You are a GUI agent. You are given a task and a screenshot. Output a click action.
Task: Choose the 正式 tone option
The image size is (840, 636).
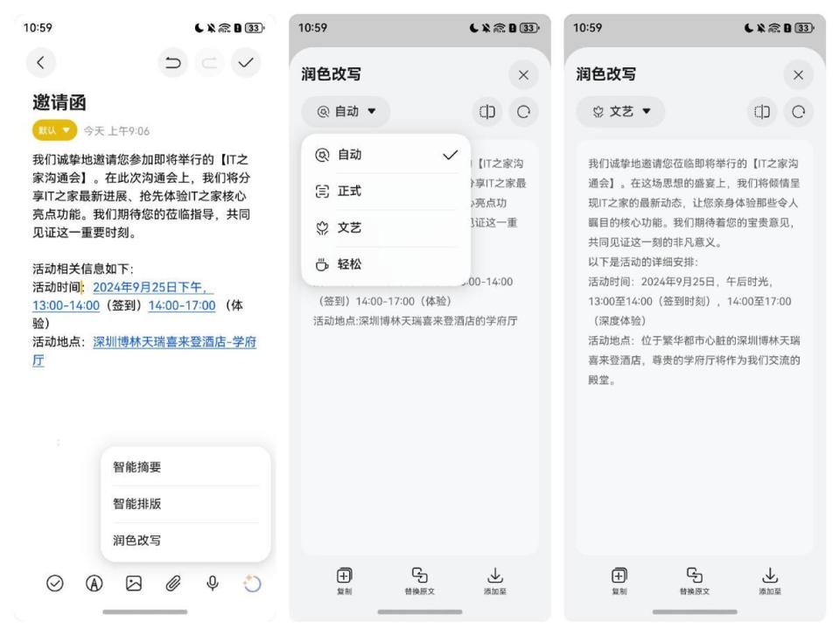click(385, 191)
